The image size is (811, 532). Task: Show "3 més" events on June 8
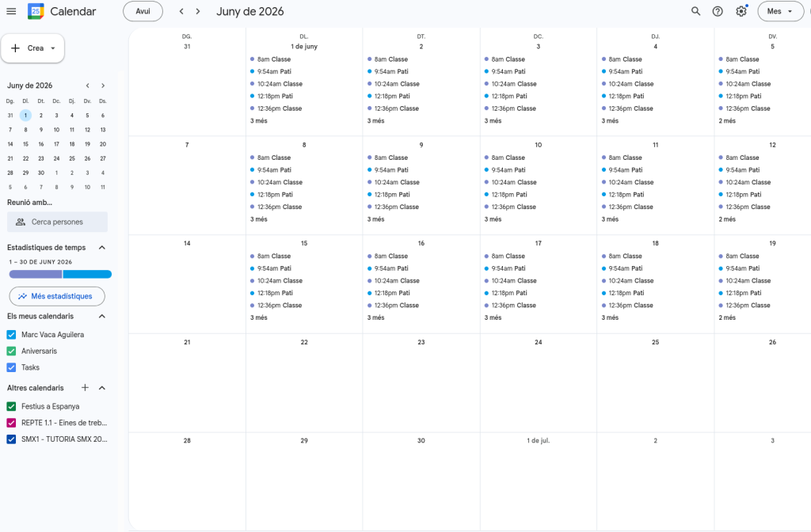pyautogui.click(x=259, y=219)
